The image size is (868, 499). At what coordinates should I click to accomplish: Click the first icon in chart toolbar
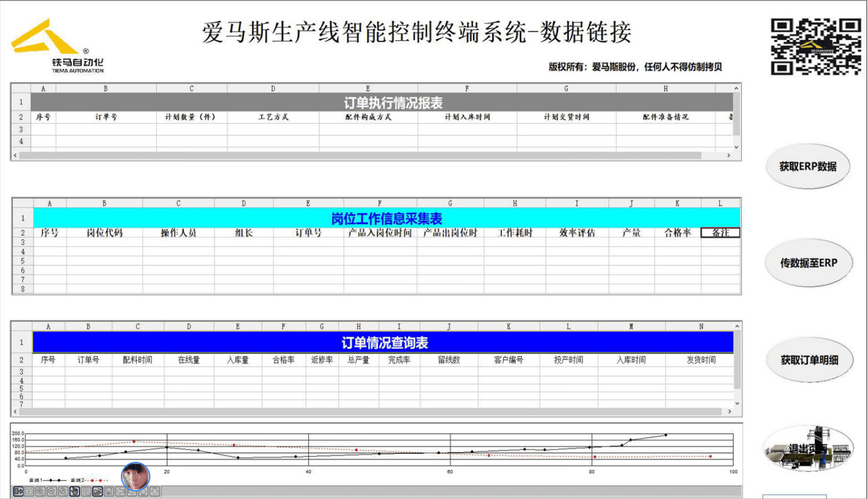[18, 491]
